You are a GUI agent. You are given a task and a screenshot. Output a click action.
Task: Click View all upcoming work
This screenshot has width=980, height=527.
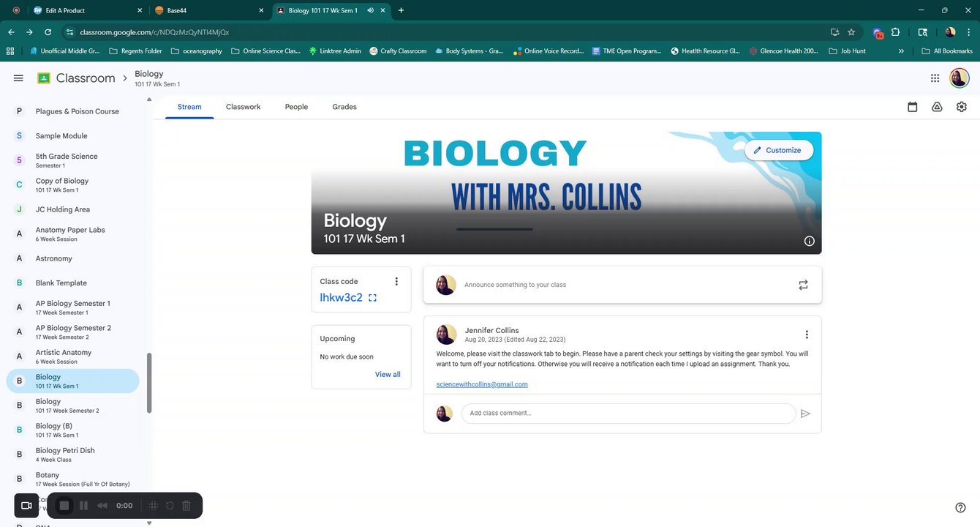[388, 375]
